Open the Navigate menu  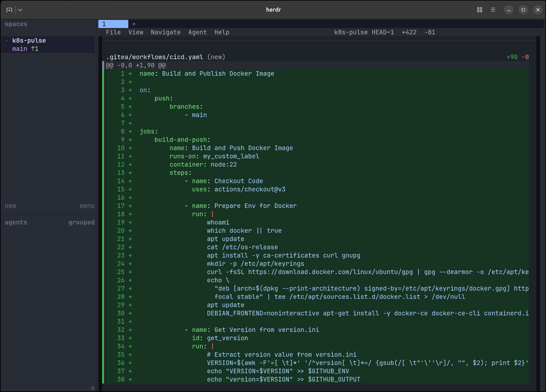(x=166, y=32)
